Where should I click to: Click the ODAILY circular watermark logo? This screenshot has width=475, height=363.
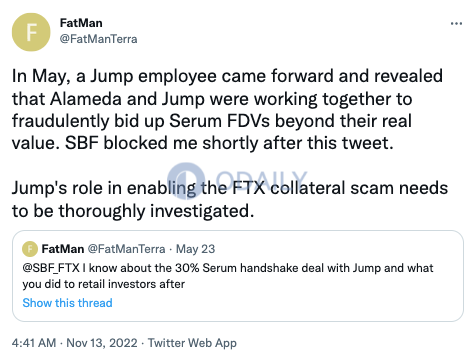tap(186, 181)
